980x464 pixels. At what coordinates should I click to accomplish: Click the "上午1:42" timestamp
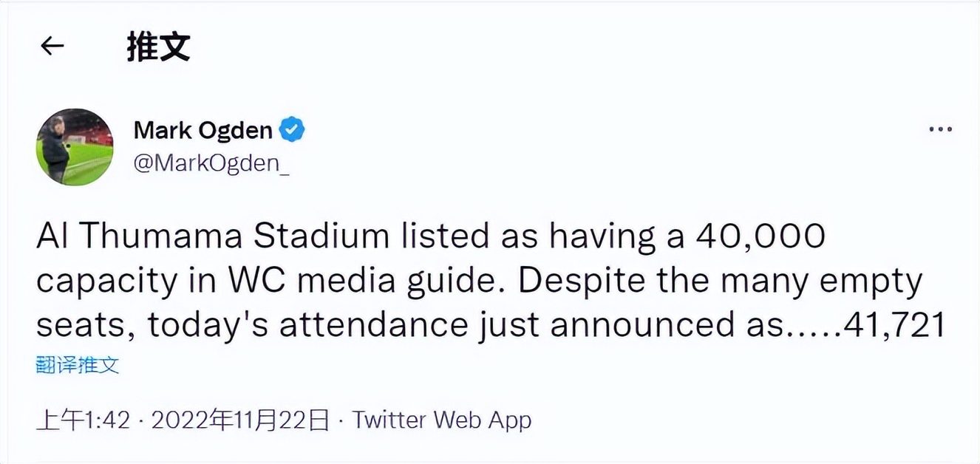coord(83,420)
